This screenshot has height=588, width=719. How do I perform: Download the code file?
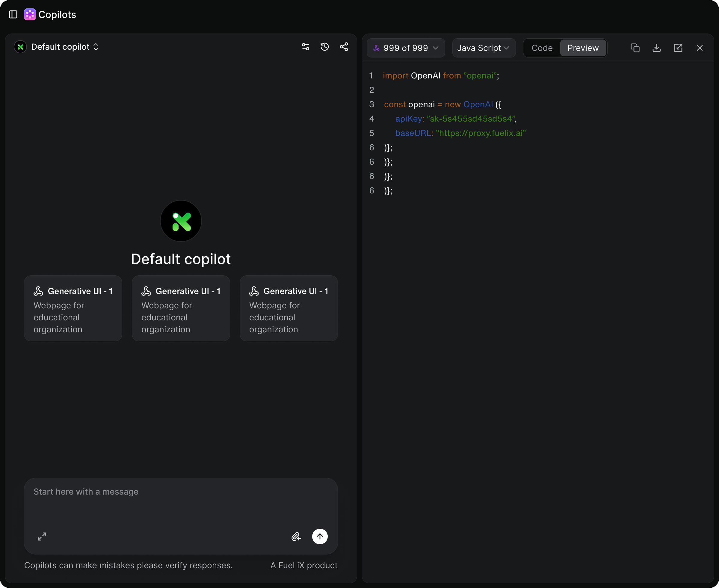pyautogui.click(x=657, y=48)
